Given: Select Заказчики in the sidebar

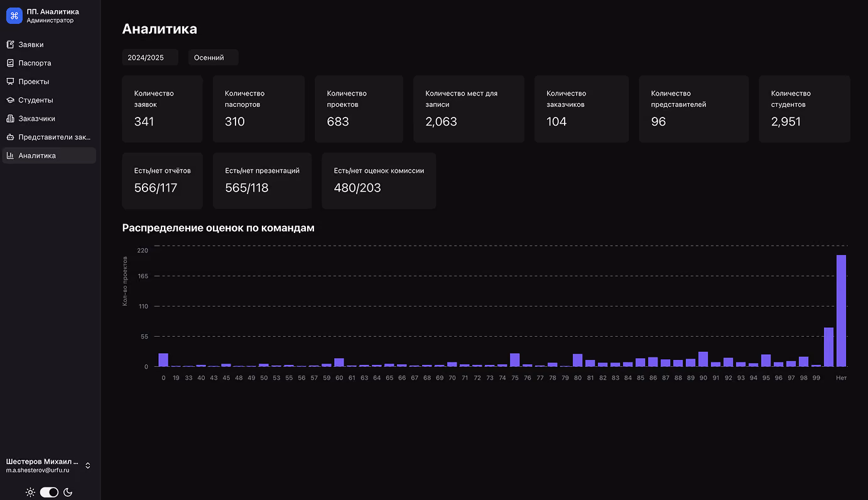Looking at the screenshot, I should click(49, 119).
